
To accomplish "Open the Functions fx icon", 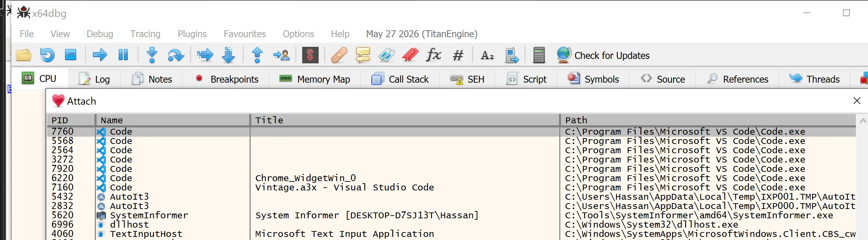I will (433, 55).
